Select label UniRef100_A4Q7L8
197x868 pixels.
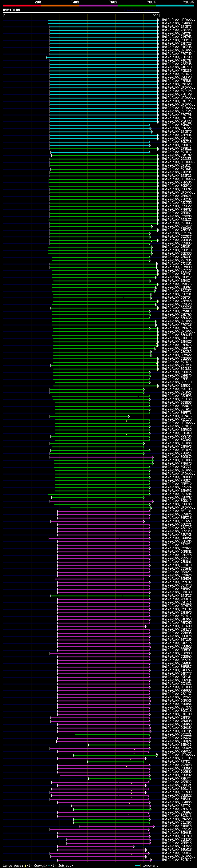tap(177, 67)
